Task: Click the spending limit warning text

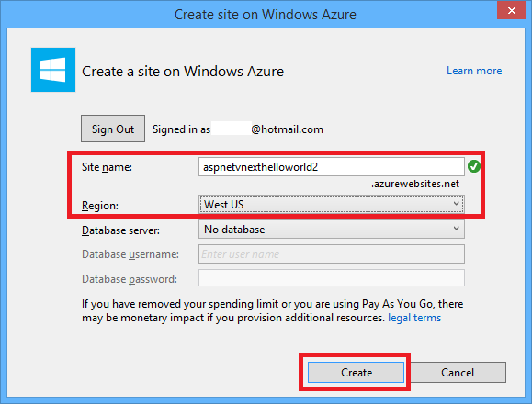Action: point(273,310)
